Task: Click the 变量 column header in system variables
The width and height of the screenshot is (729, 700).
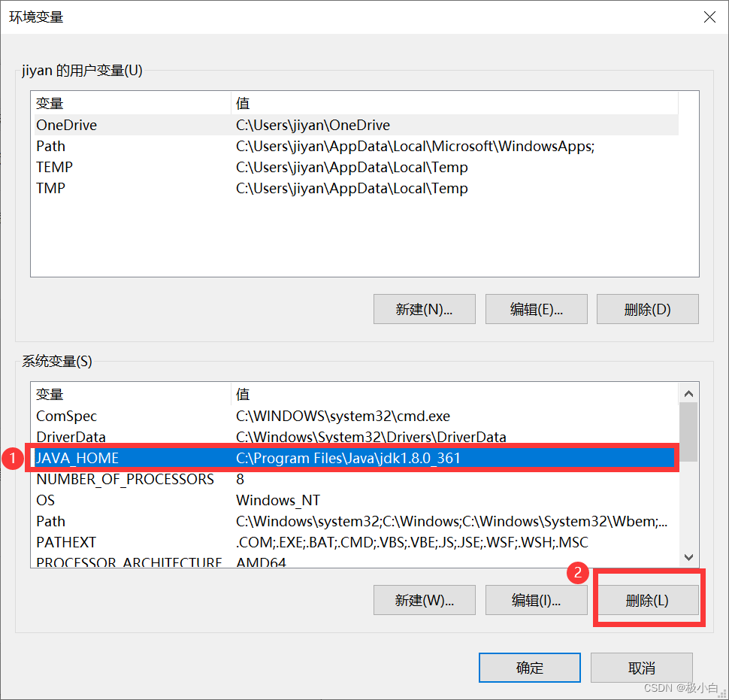Action: click(x=132, y=394)
